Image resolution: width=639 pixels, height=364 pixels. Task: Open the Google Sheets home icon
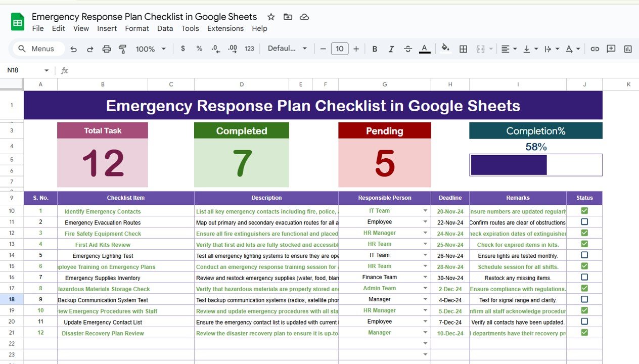tap(18, 22)
